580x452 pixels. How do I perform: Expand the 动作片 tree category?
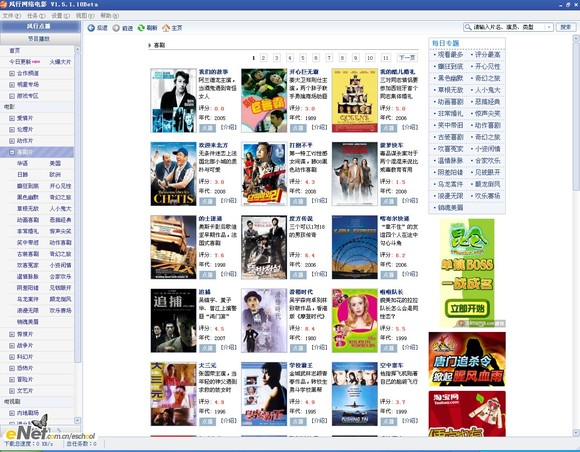point(12,141)
